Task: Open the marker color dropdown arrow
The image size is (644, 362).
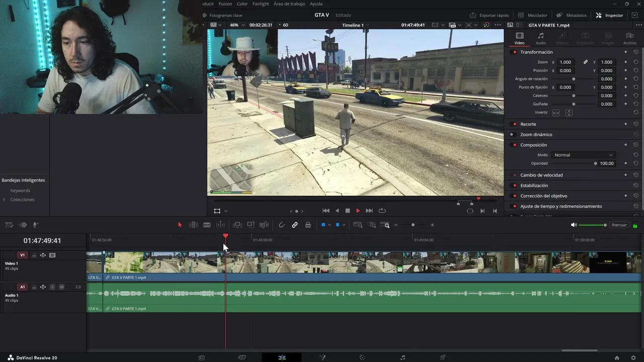Action: tap(344, 225)
